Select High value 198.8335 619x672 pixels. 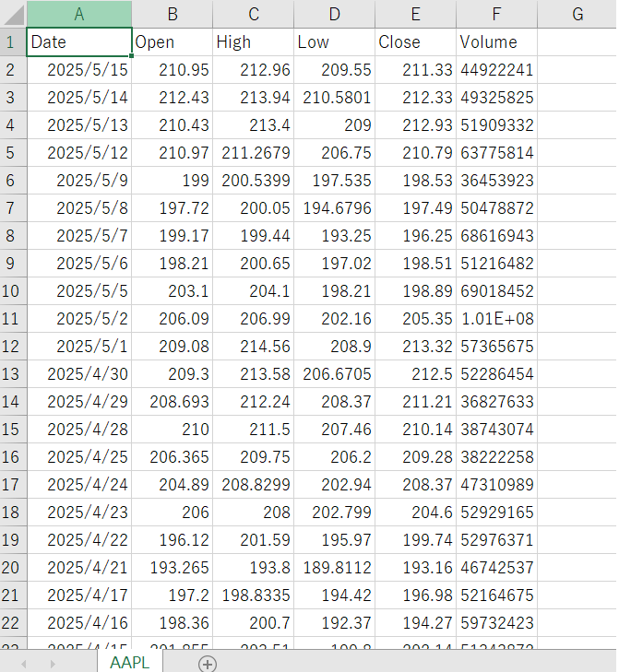click(x=253, y=595)
